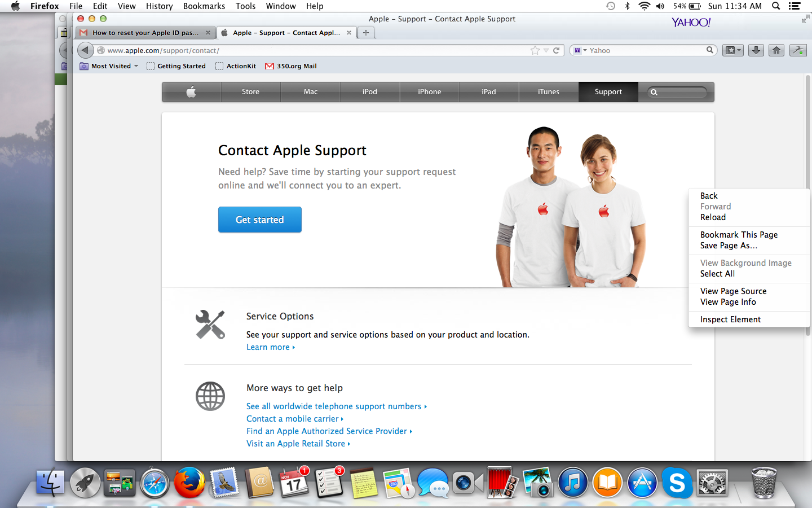Viewport: 812px width, 508px height.
Task: Open the Yahoo search engine selector arrow
Action: [x=585, y=50]
